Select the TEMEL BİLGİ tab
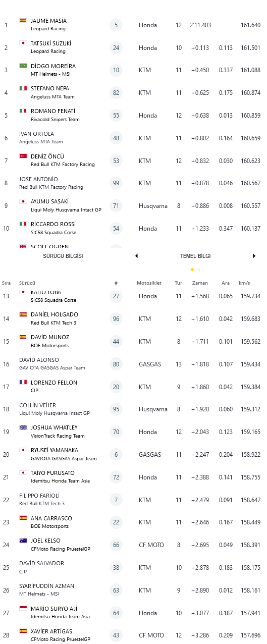 pos(195,256)
